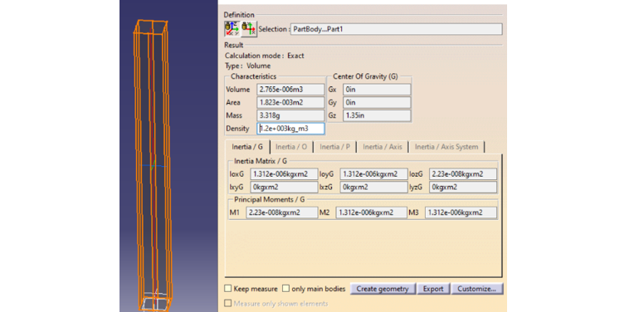Click the Volume value 2.765e-006m3

290,90
